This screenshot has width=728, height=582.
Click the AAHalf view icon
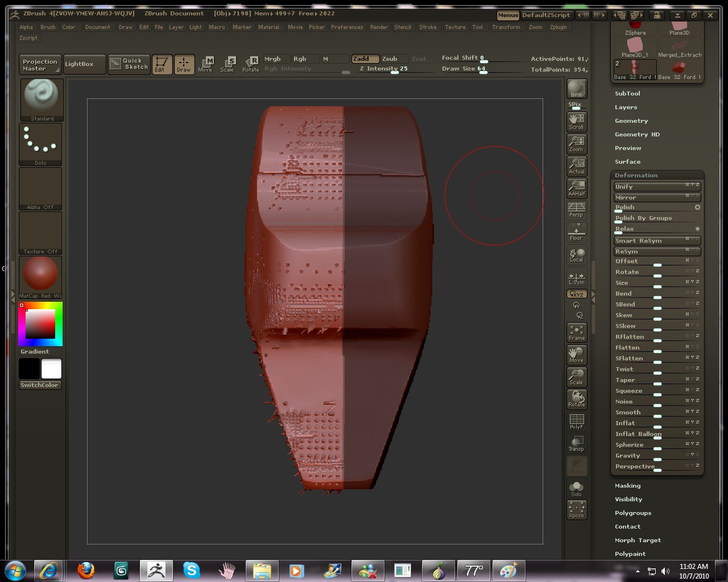(x=576, y=188)
